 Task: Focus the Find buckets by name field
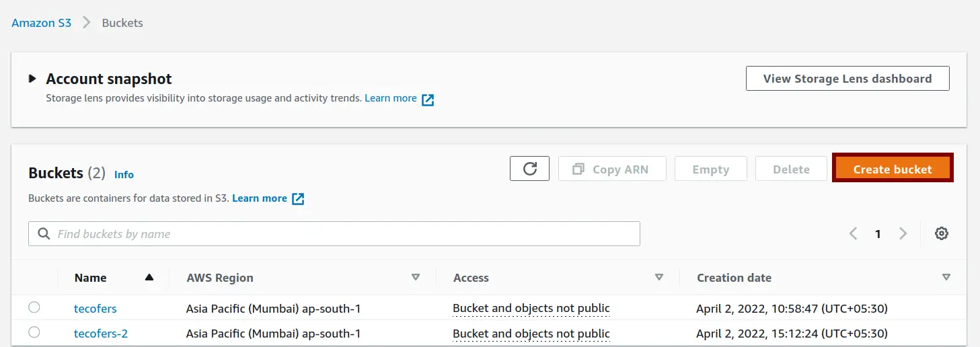(334, 234)
